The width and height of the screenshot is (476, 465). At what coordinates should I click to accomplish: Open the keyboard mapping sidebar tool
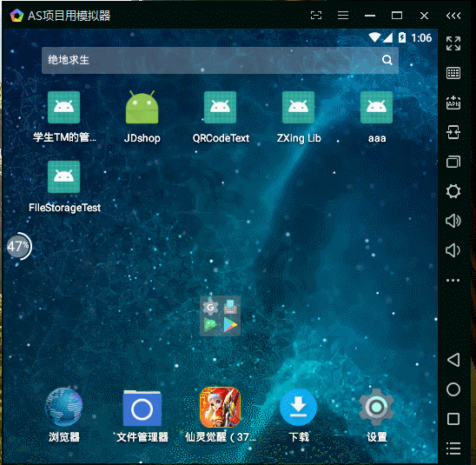(x=453, y=73)
